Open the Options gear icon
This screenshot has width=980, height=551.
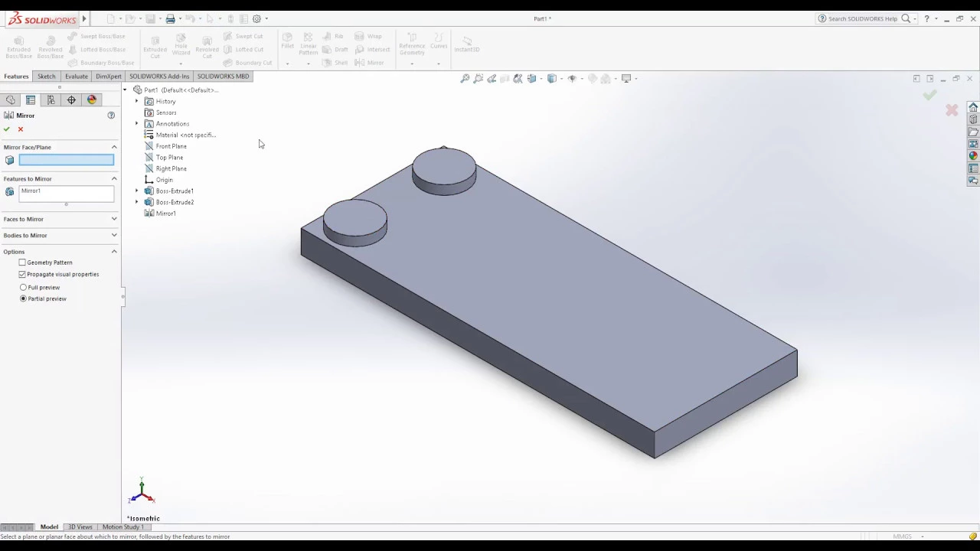tap(256, 18)
